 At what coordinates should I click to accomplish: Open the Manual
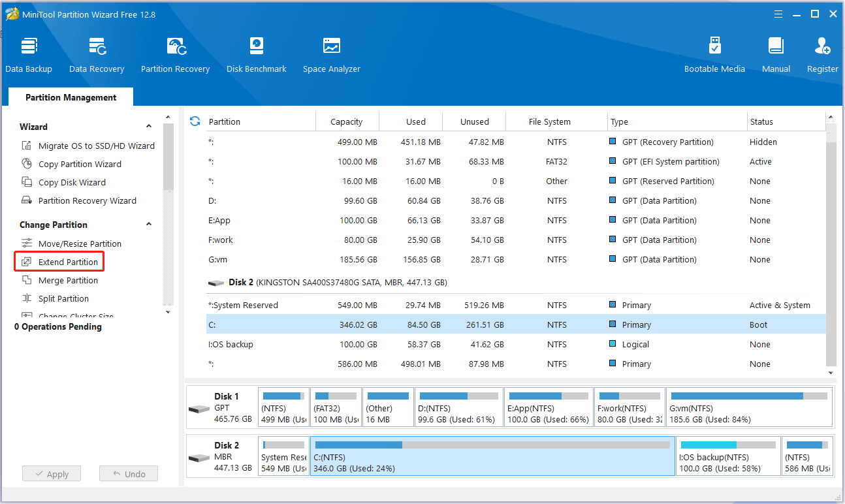click(776, 55)
